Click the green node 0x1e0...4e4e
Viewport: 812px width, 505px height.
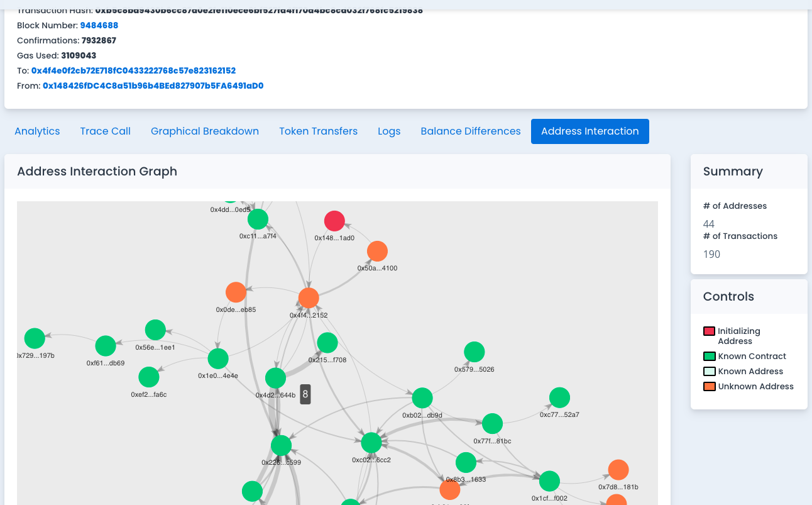[x=218, y=358]
